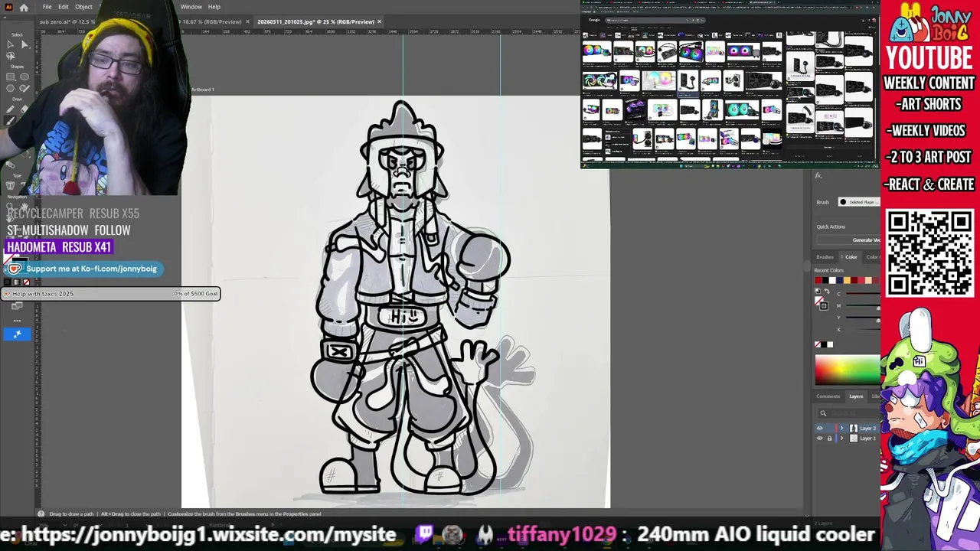Open the Object menu
The width and height of the screenshot is (980, 551).
point(83,7)
